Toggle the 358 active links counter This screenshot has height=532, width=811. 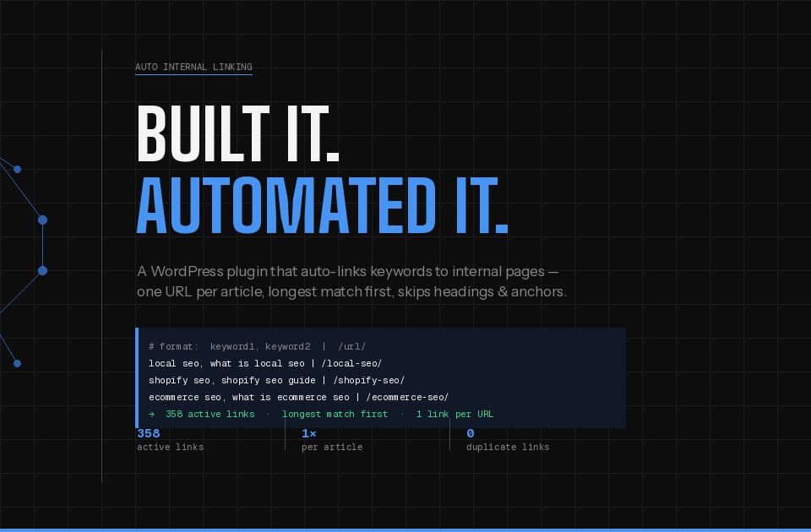pyautogui.click(x=170, y=440)
